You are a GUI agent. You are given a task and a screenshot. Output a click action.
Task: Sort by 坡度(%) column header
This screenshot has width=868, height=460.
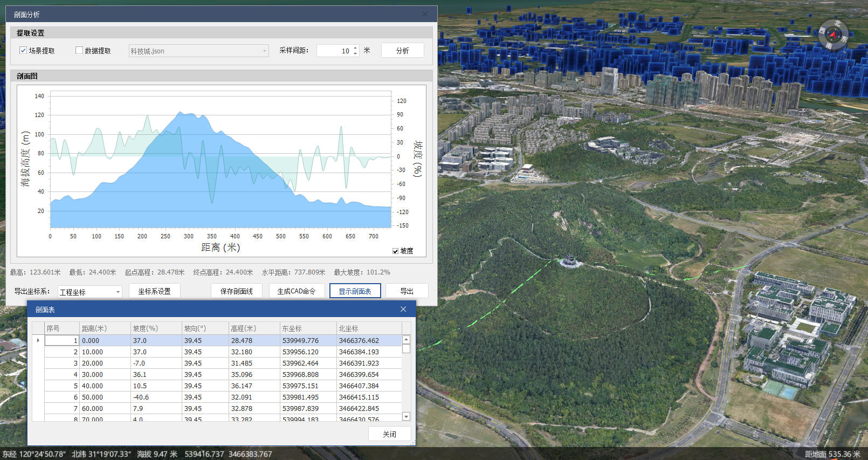click(x=156, y=328)
